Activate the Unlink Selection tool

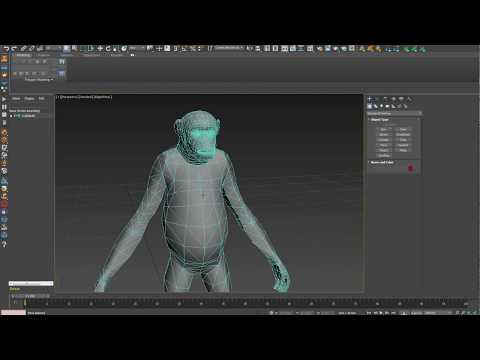[31, 49]
